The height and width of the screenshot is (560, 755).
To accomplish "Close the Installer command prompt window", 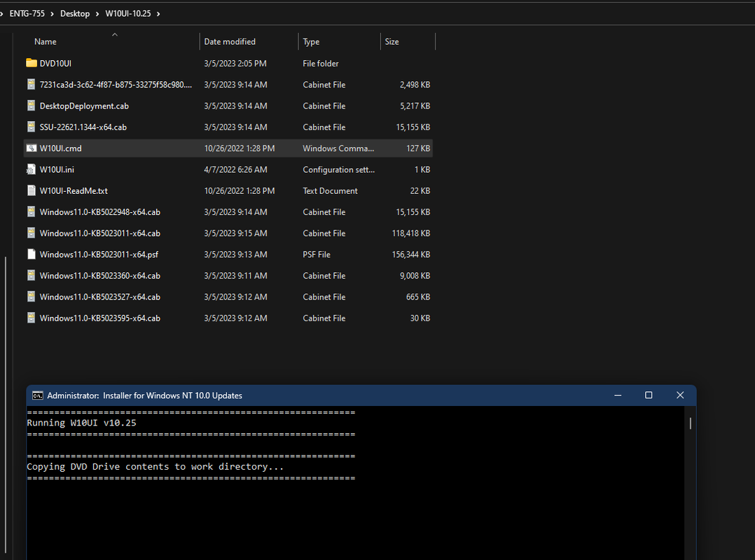I will pyautogui.click(x=680, y=395).
